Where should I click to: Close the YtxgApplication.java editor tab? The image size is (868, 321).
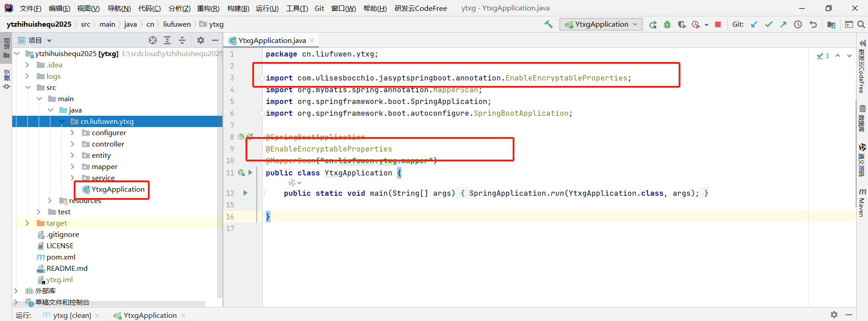(x=312, y=40)
